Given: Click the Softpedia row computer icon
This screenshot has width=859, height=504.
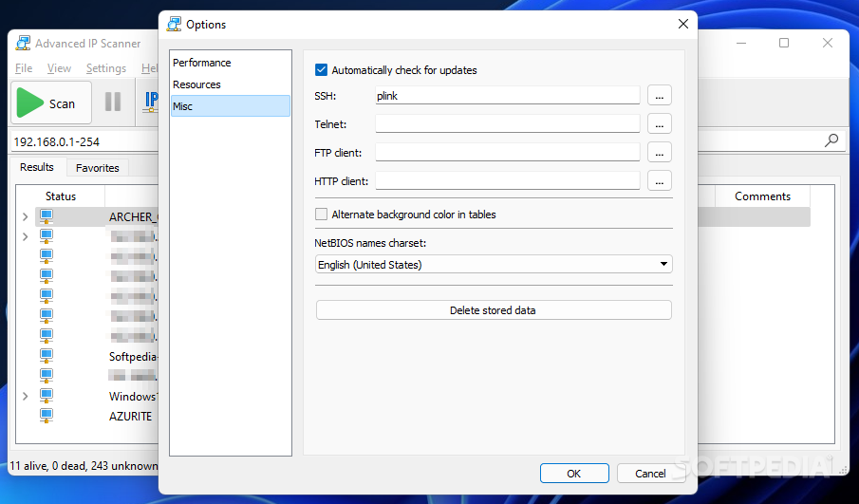Looking at the screenshot, I should (47, 356).
